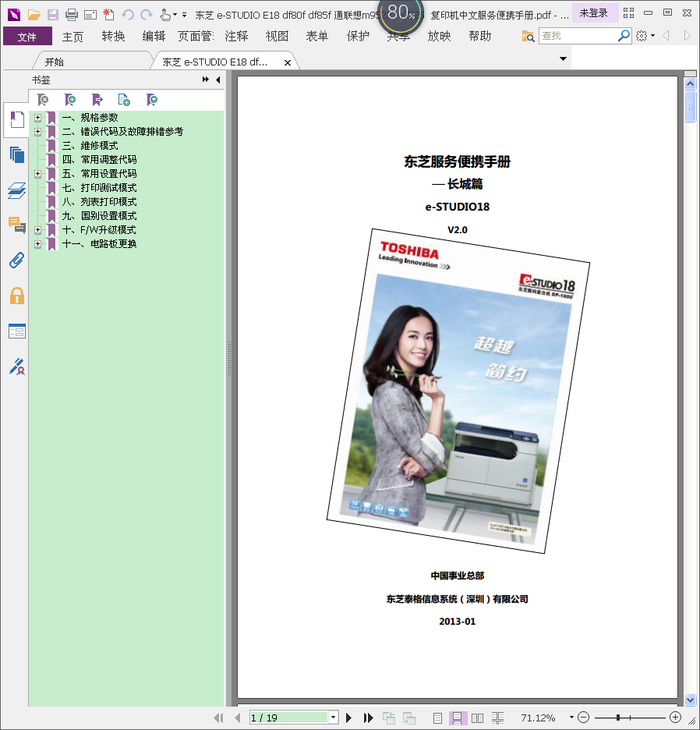
Task: Click the page with green plus bookmark icon
Action: coord(124,99)
